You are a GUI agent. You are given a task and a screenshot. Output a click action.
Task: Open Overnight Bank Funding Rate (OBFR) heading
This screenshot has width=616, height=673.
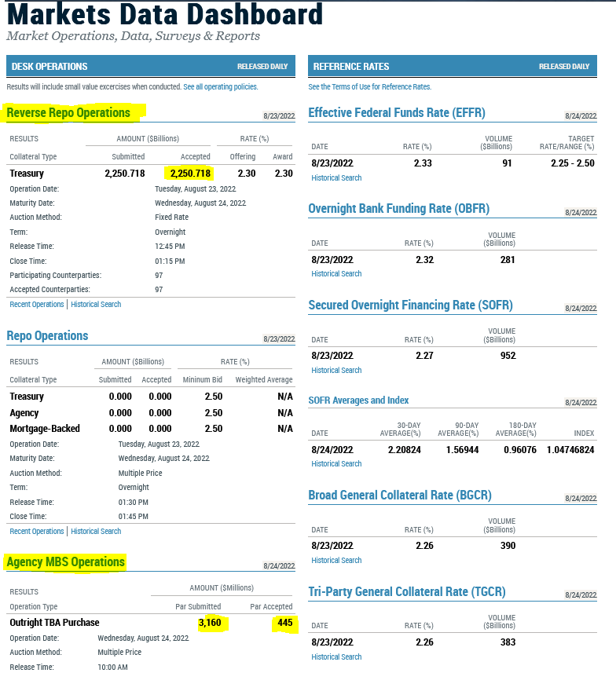pyautogui.click(x=398, y=209)
